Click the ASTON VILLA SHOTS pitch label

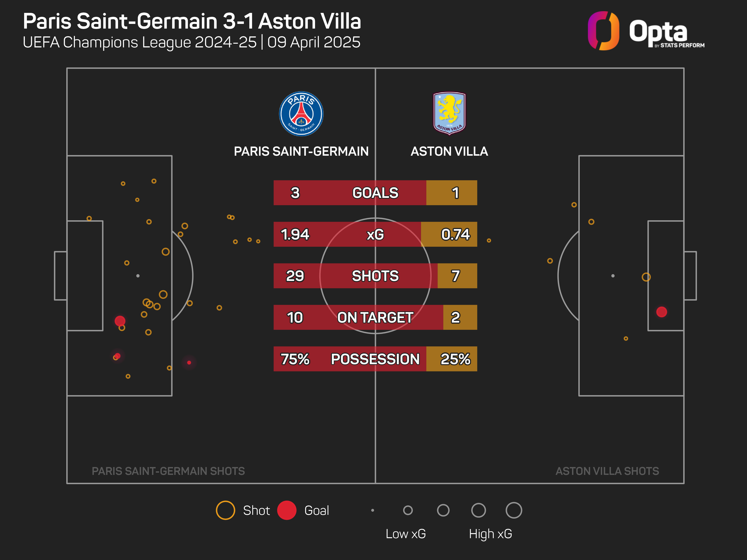[607, 471]
